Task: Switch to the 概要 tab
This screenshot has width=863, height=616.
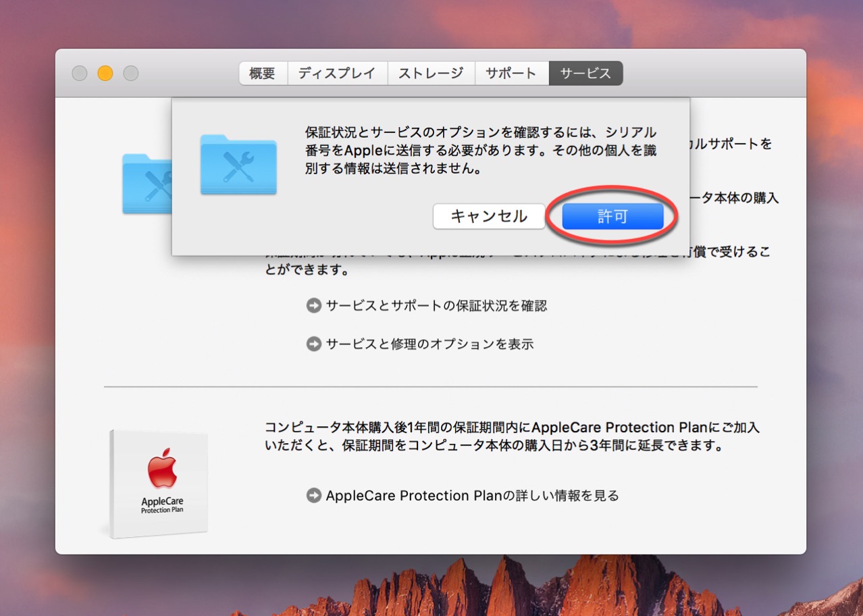Action: pos(263,74)
